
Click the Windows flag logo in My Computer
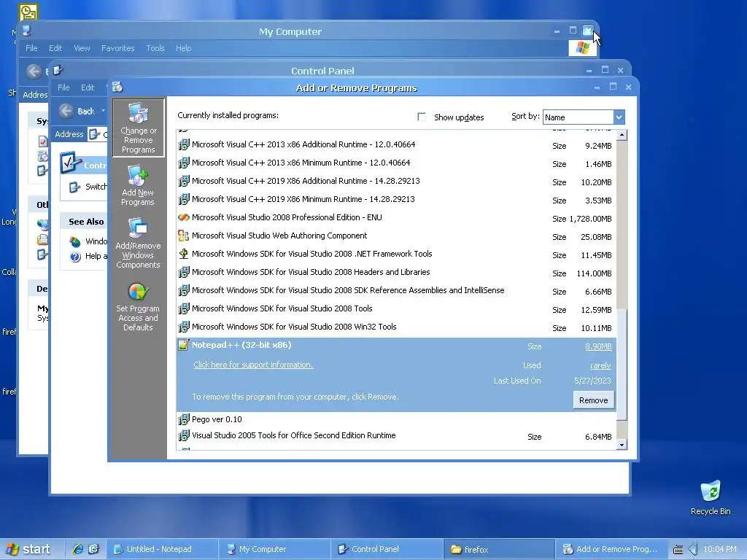[582, 47]
